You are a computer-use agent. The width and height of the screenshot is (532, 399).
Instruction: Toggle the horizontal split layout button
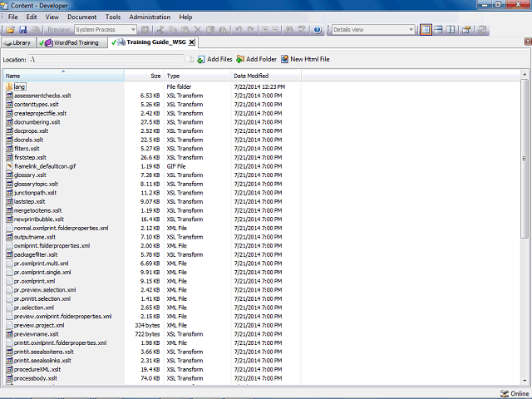(x=438, y=30)
